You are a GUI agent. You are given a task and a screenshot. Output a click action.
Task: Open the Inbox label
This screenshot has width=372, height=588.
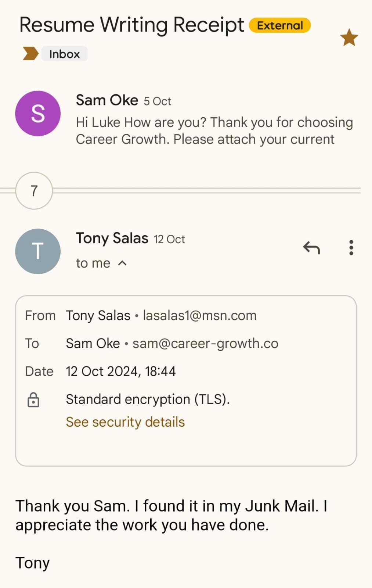64,54
